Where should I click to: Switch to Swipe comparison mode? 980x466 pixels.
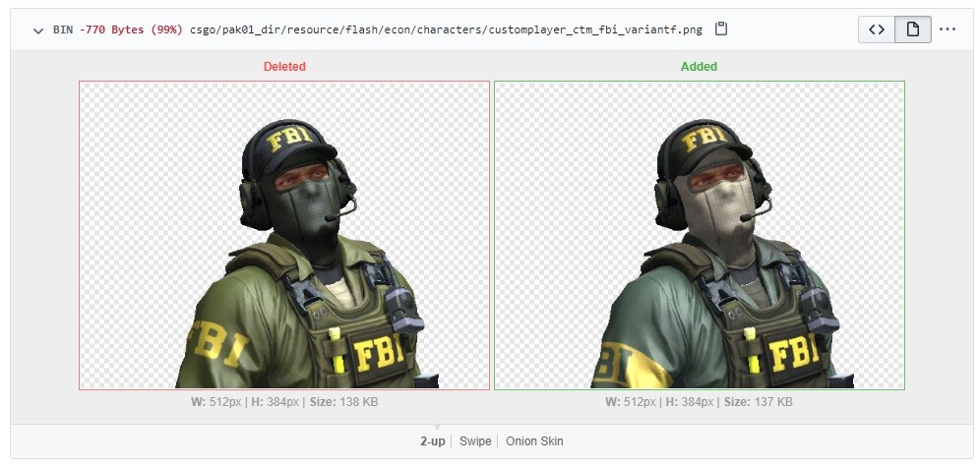click(x=474, y=441)
